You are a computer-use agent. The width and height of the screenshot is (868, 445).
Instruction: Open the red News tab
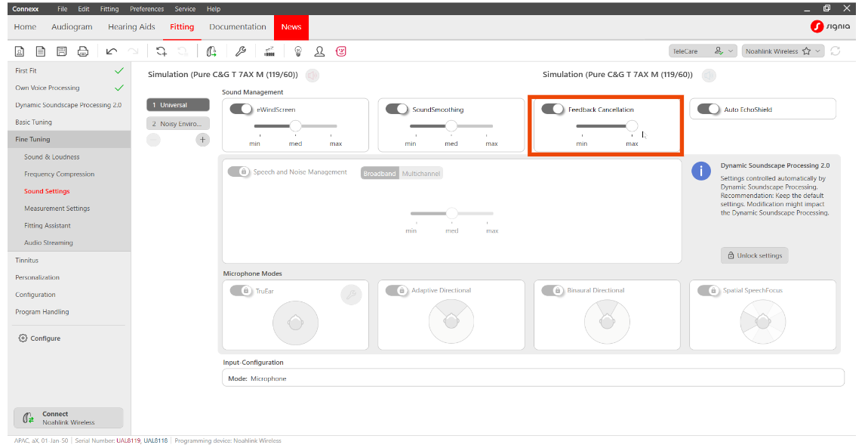tap(291, 27)
